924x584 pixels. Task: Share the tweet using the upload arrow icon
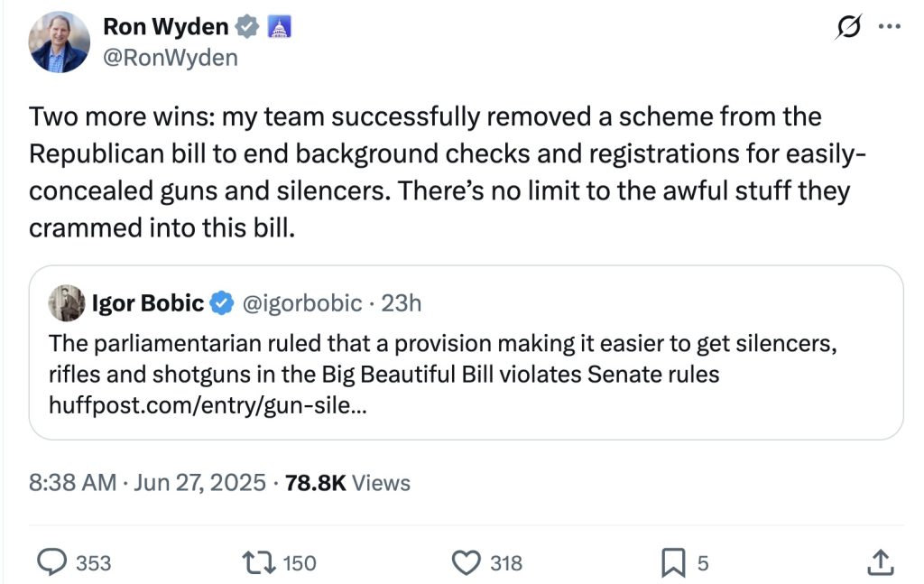point(882,562)
